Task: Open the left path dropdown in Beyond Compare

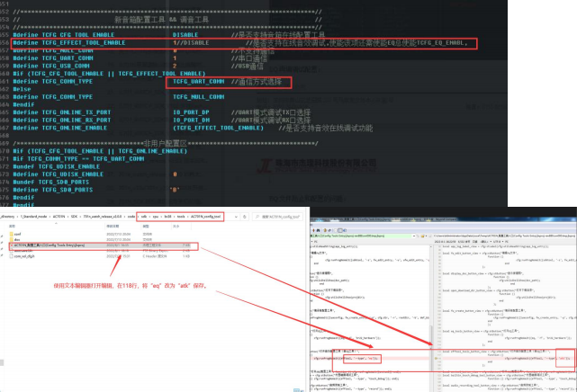Action: coord(414,236)
